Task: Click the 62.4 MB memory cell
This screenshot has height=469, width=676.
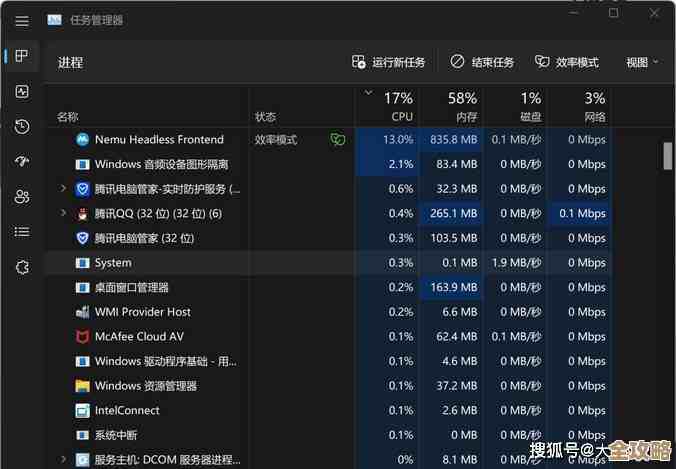Action: (x=450, y=336)
